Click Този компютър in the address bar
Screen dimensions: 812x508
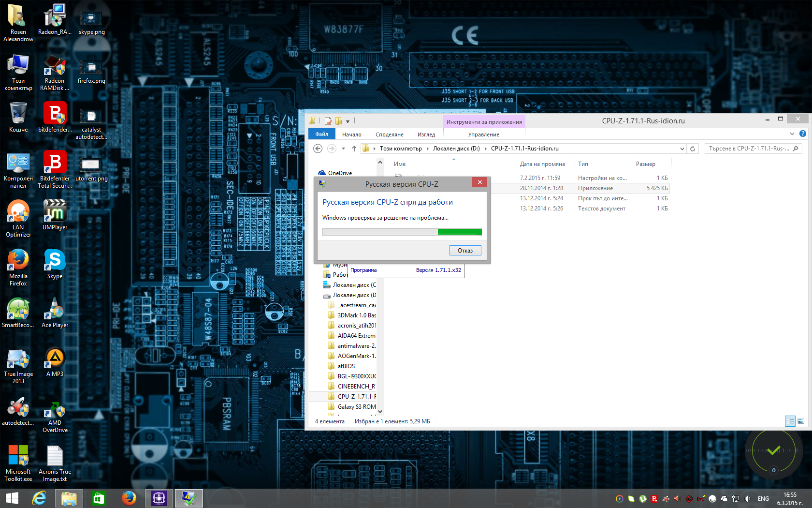pyautogui.click(x=401, y=149)
